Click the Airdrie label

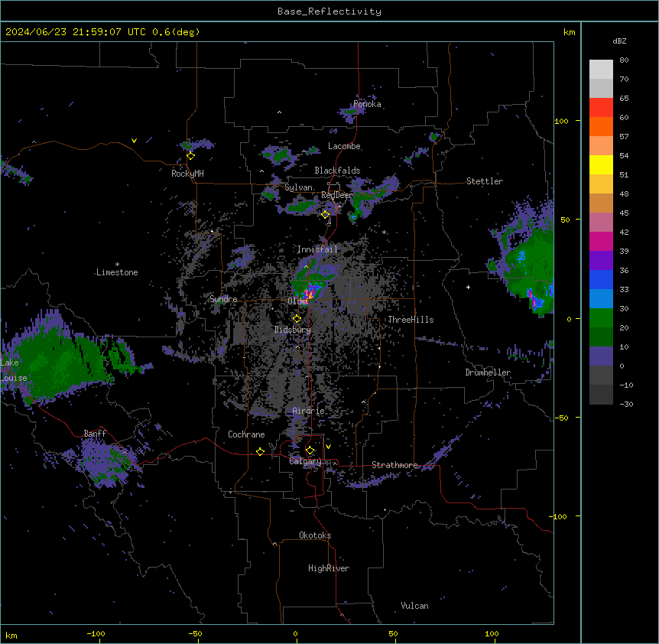[309, 411]
